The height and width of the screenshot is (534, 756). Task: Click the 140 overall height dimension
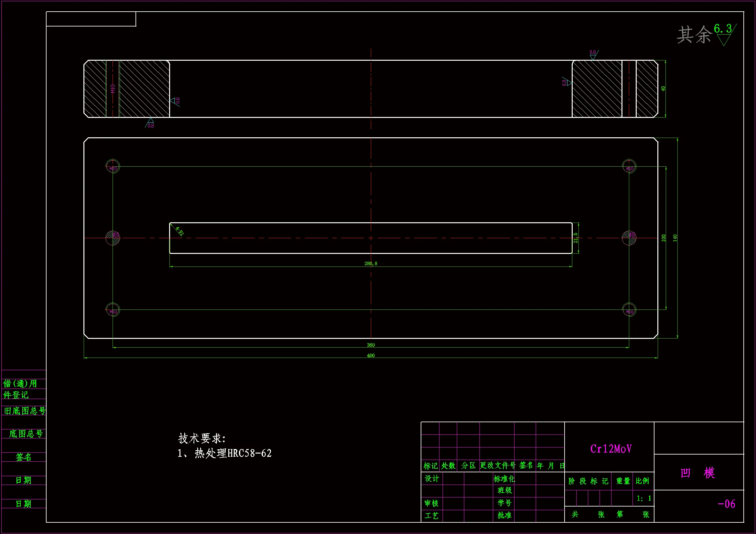point(675,238)
